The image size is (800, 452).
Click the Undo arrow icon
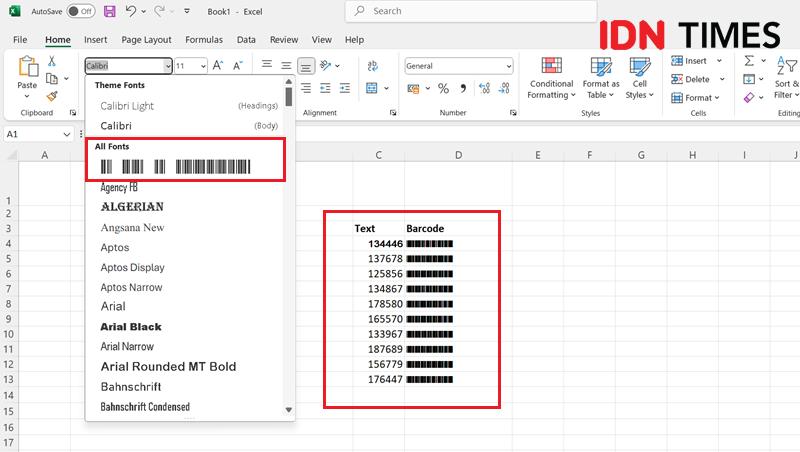131,11
